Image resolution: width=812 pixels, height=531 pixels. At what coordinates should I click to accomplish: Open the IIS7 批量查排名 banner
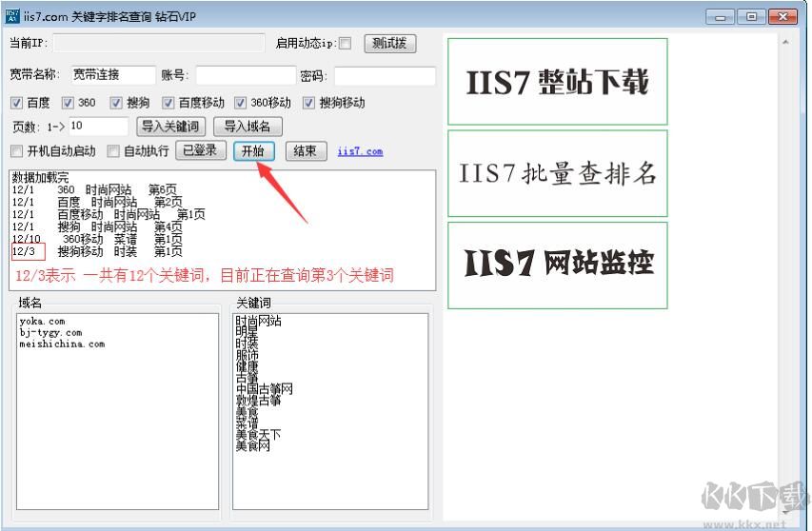557,173
